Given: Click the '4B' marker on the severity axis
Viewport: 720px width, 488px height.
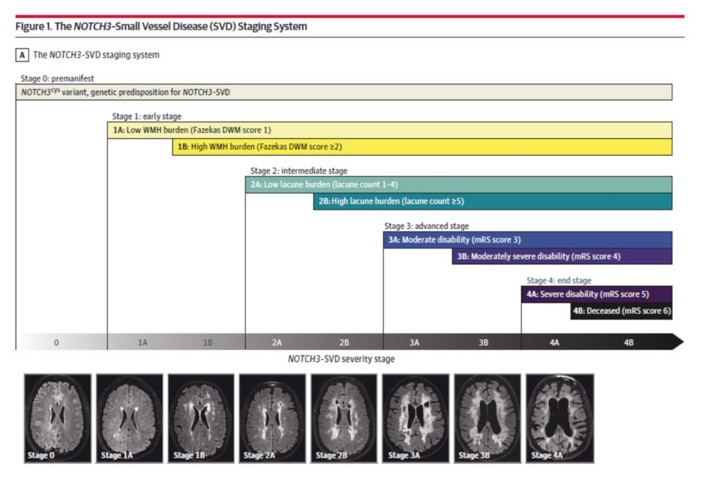Looking at the screenshot, I should 629,342.
